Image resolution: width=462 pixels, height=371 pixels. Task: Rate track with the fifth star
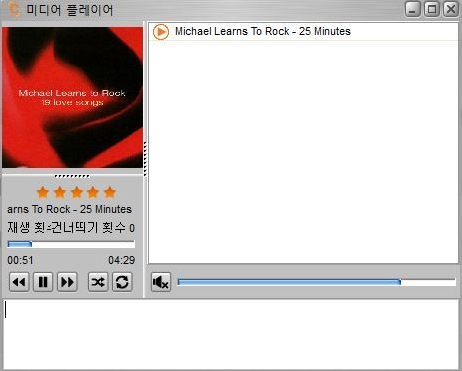pos(110,192)
